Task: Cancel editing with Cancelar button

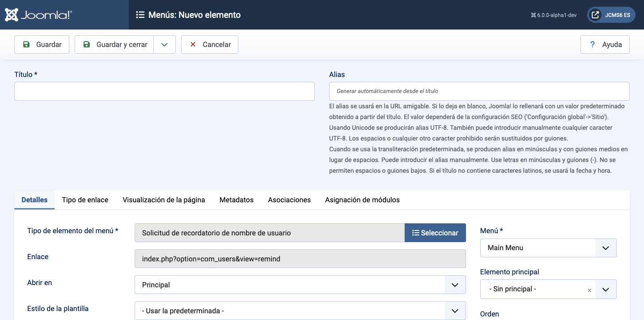Action: [210, 44]
